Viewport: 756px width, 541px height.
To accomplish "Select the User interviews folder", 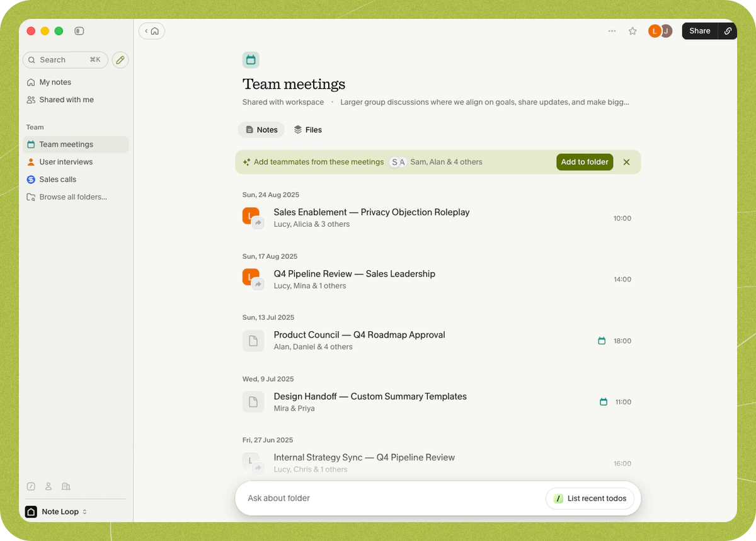I will 76,162.
